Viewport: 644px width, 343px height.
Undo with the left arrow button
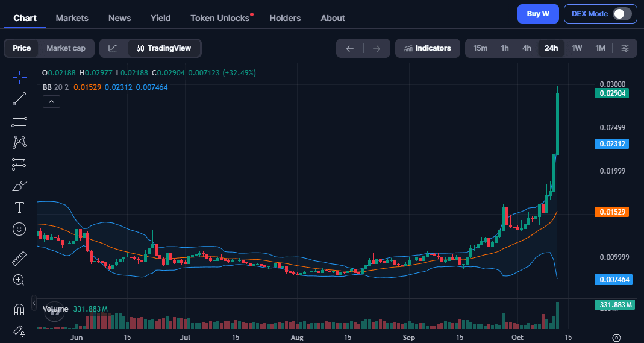click(x=350, y=48)
